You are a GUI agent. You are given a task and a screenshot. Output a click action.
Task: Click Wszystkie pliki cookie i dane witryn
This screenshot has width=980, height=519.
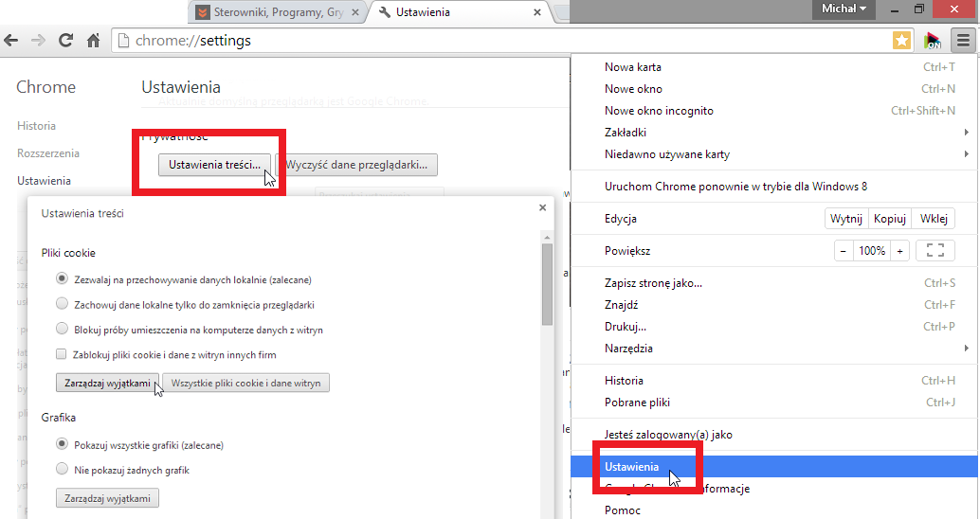246,383
